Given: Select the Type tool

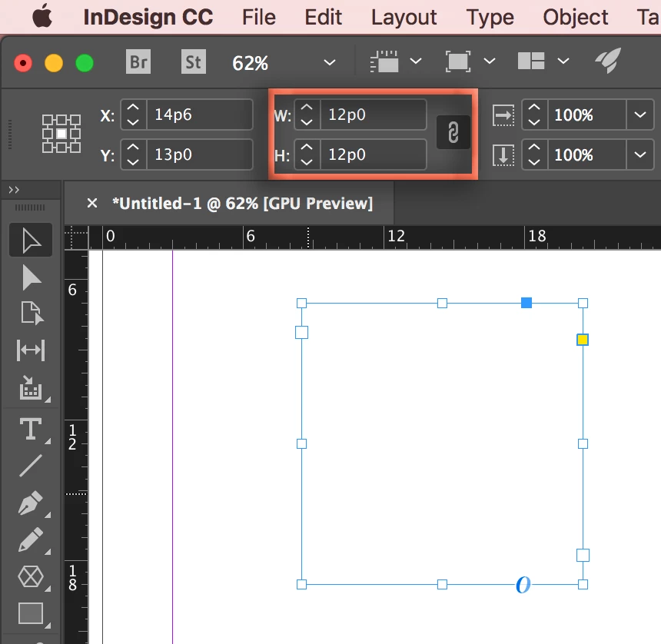Looking at the screenshot, I should pos(31,429).
